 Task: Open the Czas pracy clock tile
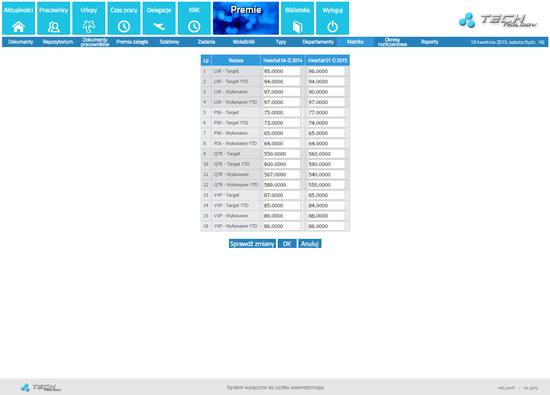point(124,18)
